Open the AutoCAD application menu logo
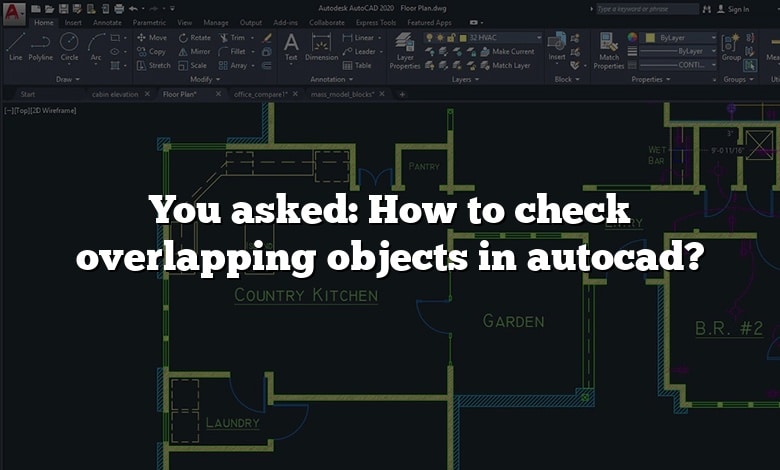780x470 pixels. click(x=14, y=13)
